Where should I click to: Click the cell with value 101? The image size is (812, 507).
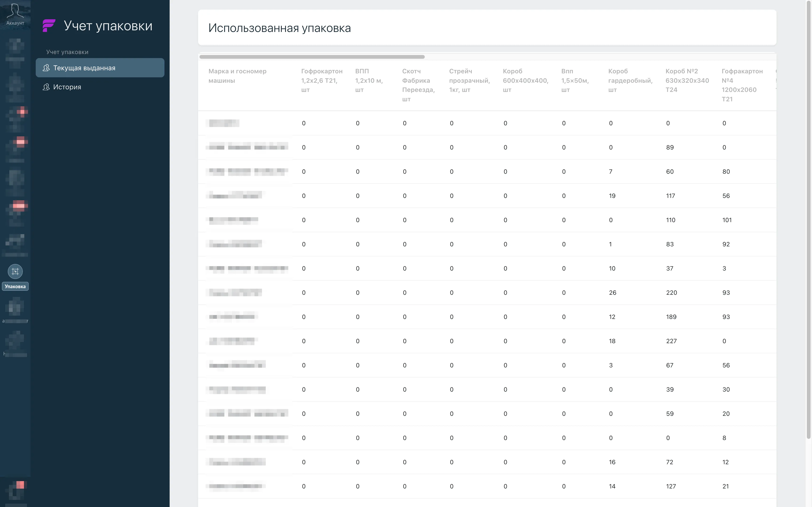pyautogui.click(x=726, y=220)
